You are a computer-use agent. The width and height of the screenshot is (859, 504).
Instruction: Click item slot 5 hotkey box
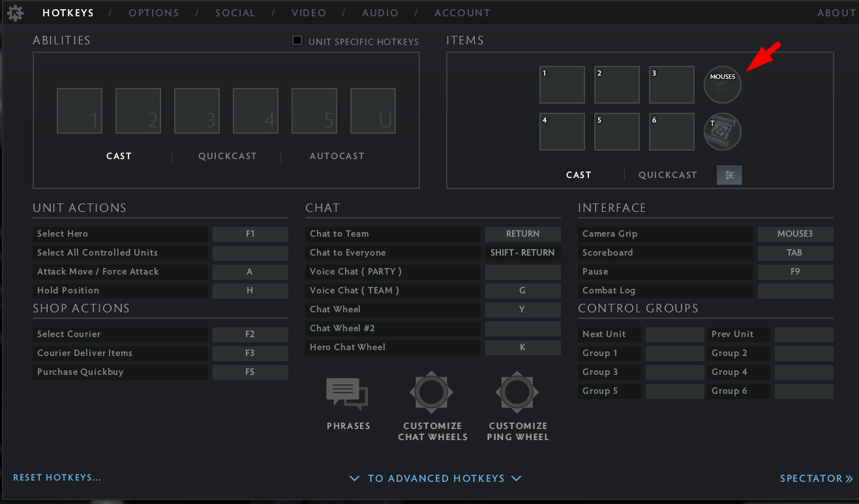(x=617, y=132)
